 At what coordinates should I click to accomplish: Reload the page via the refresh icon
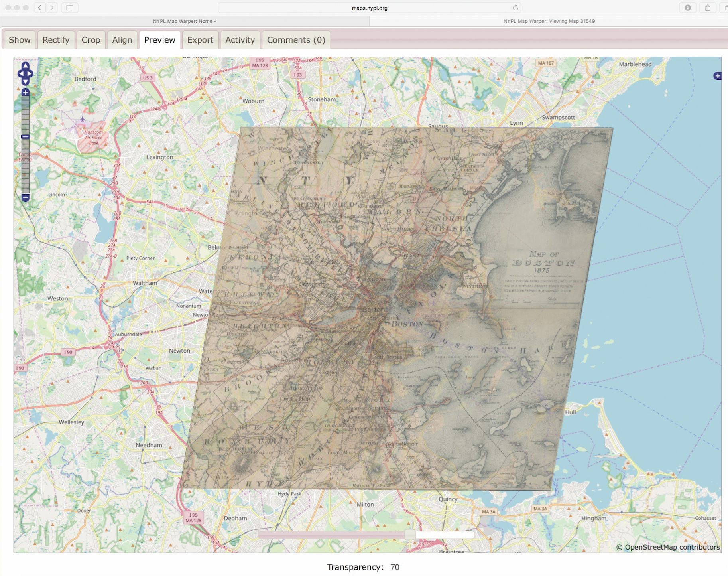click(515, 7)
